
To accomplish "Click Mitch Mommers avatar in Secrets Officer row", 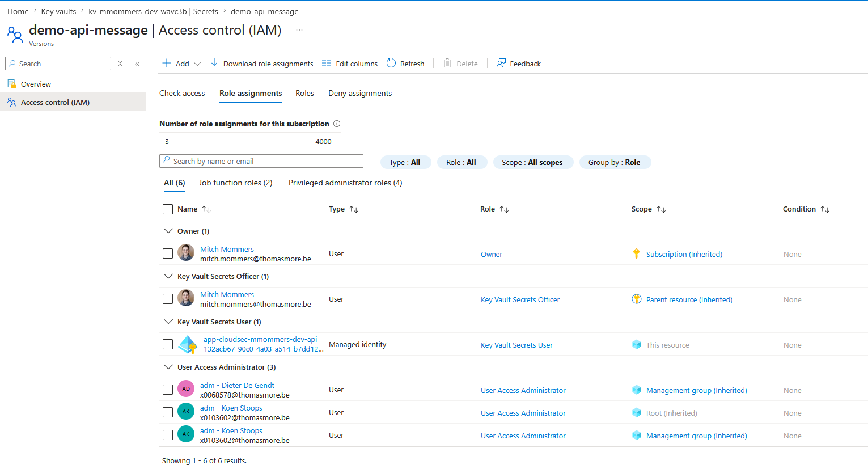I will click(186, 298).
